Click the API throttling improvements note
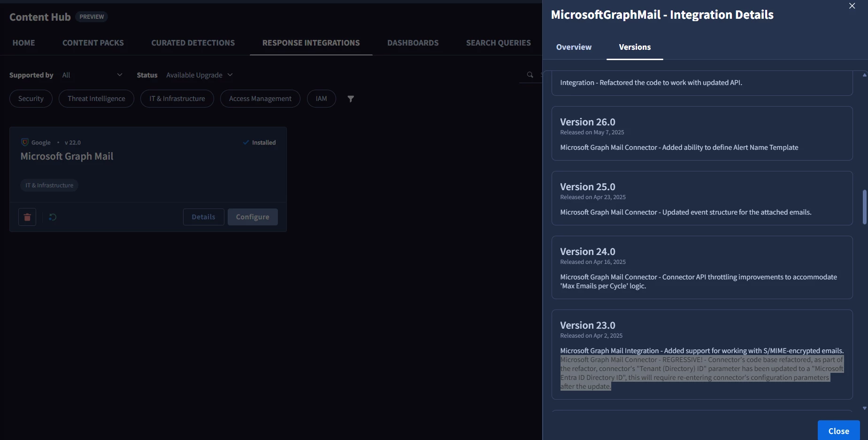 click(699, 281)
